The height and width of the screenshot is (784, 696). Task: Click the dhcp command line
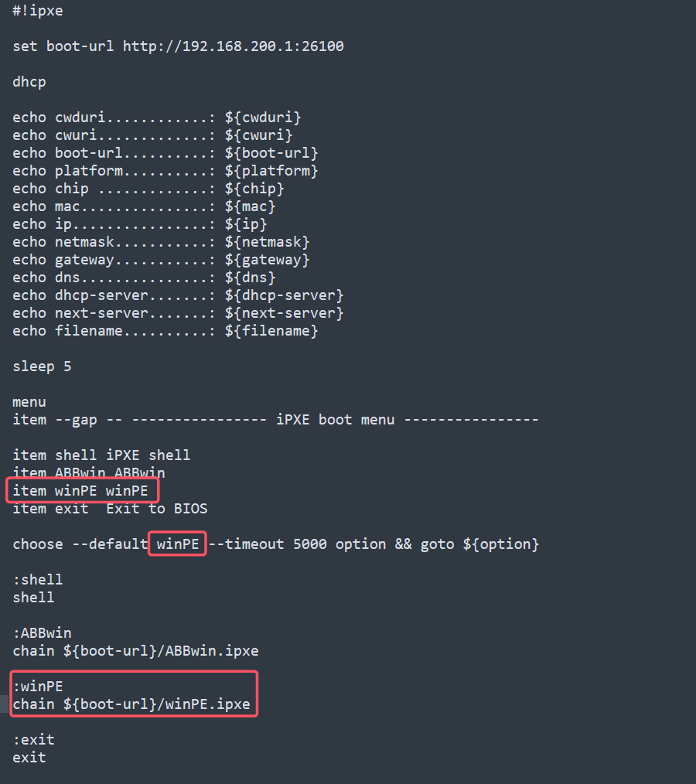pos(29,81)
